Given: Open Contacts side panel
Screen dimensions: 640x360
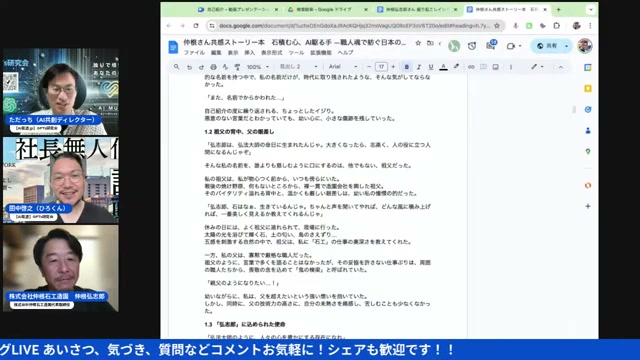Looking at the screenshot, I should pyautogui.click(x=588, y=131).
